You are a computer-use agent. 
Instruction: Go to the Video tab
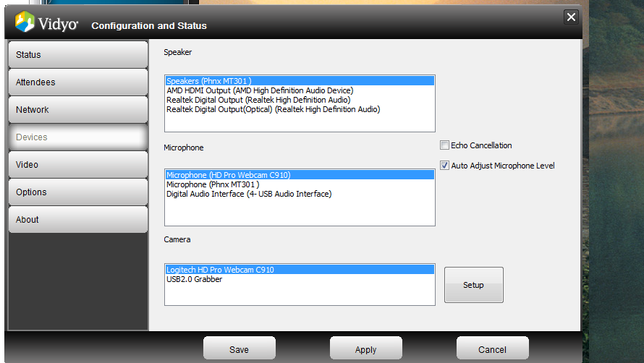coord(78,165)
